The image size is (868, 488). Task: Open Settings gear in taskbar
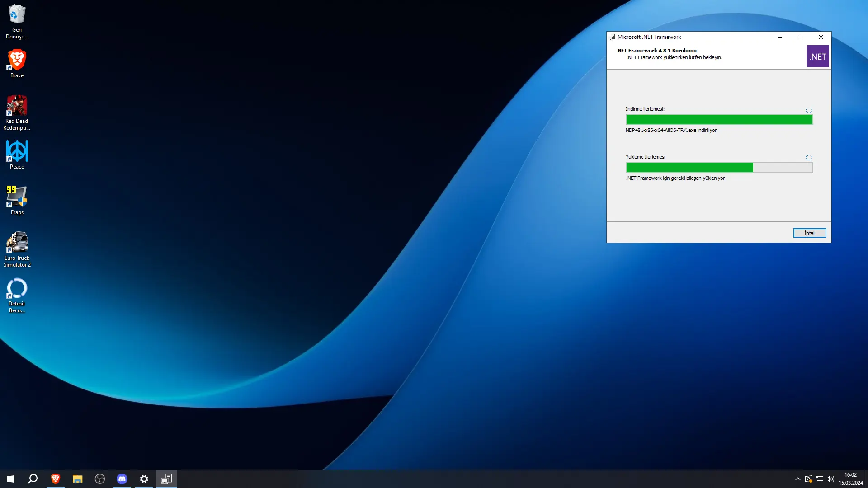tap(144, 479)
